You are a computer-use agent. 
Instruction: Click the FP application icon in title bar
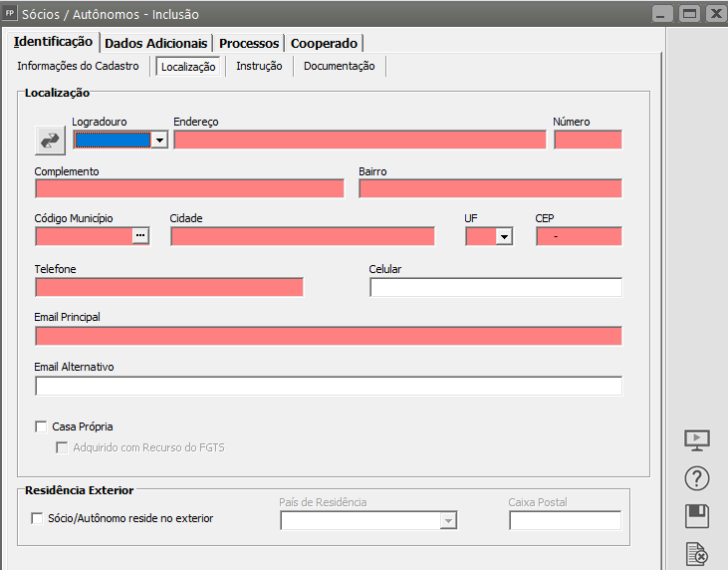[10, 14]
